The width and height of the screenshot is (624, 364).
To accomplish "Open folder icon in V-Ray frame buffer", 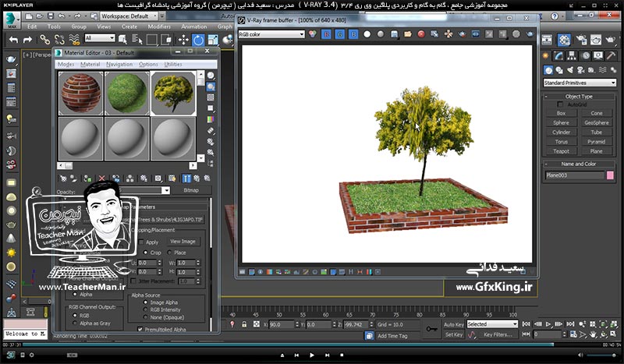I will [x=407, y=34].
